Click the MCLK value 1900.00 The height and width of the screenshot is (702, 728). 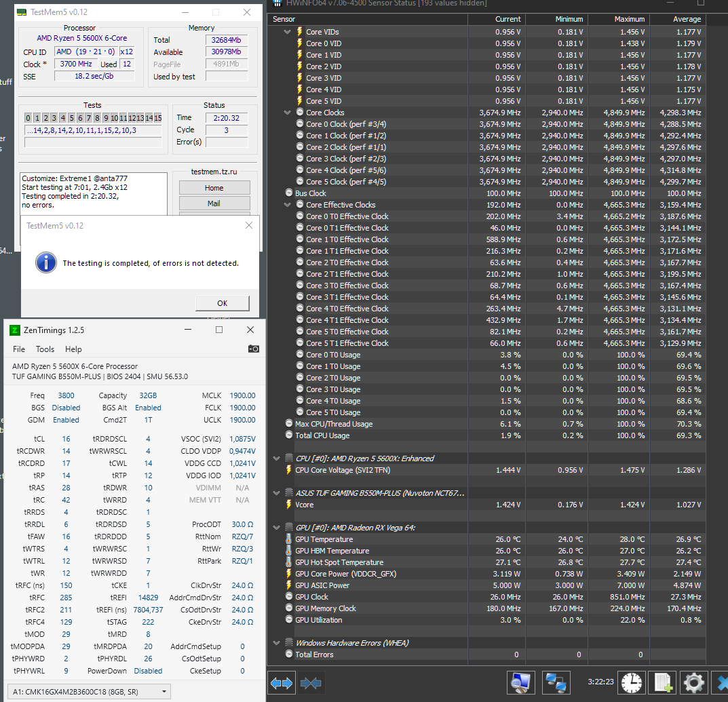(242, 395)
